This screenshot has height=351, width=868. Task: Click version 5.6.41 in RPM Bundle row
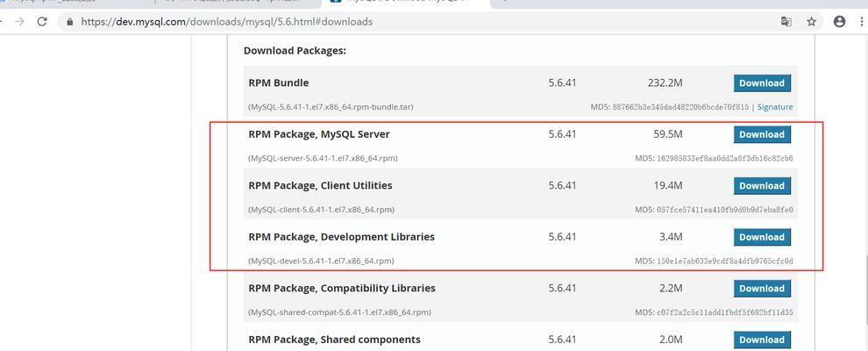pos(562,83)
